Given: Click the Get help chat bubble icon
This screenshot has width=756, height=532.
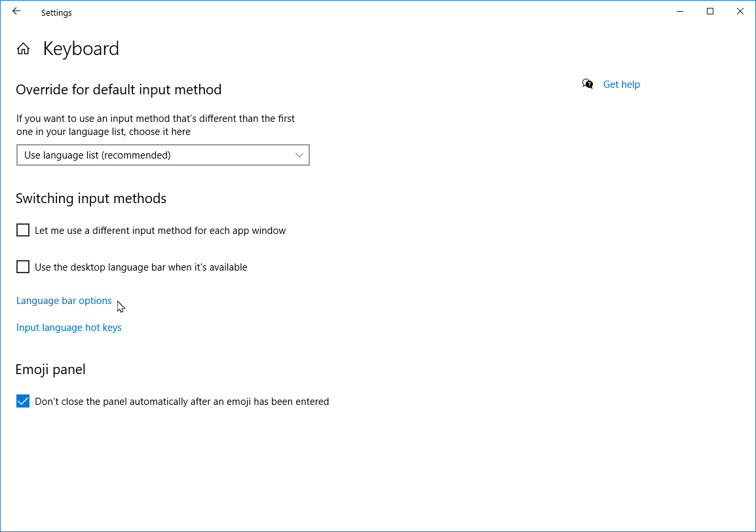Looking at the screenshot, I should pos(588,84).
